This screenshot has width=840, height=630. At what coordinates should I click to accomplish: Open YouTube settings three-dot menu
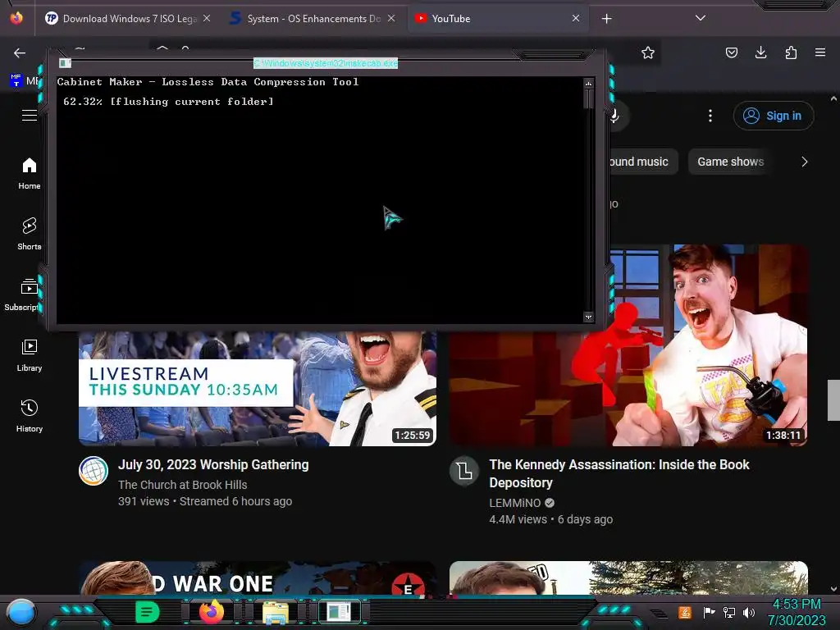point(710,116)
